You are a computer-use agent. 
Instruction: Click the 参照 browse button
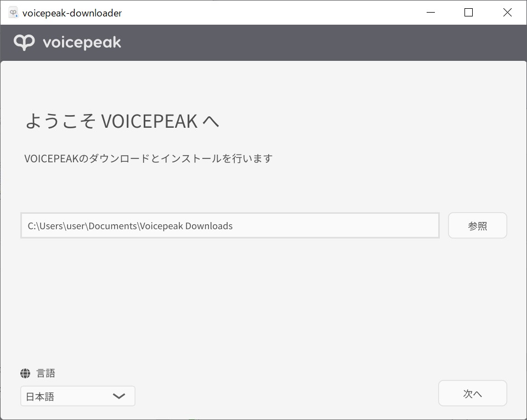[477, 225]
